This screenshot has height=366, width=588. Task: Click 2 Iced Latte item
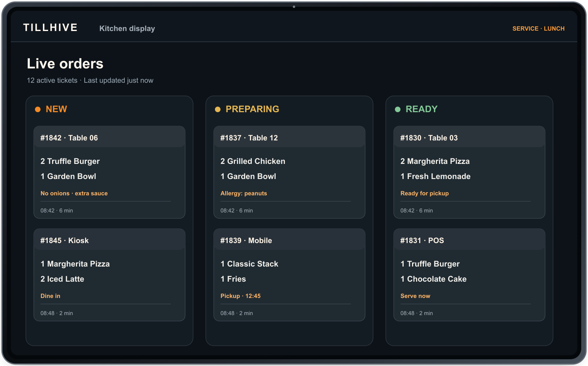point(62,279)
